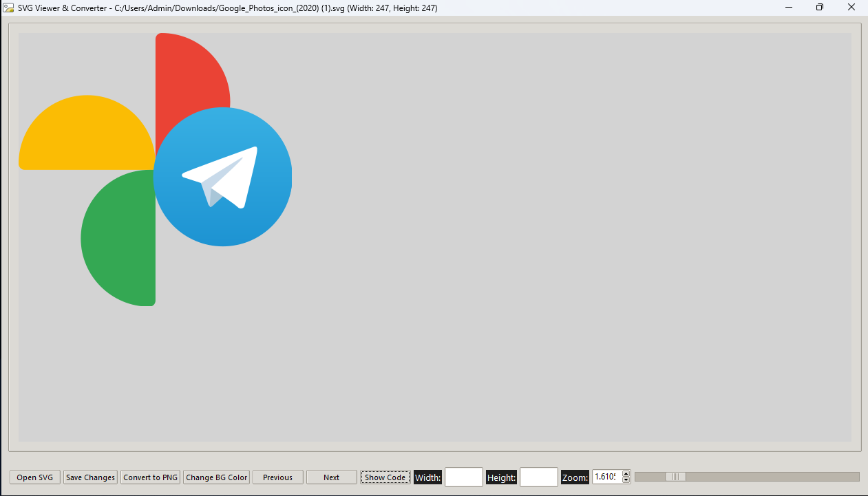Open Change BG Color dialog
The image size is (868, 496).
point(217,477)
